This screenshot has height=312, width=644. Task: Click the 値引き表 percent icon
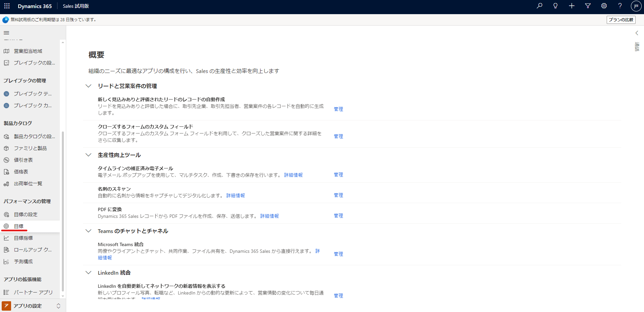pyautogui.click(x=6, y=160)
